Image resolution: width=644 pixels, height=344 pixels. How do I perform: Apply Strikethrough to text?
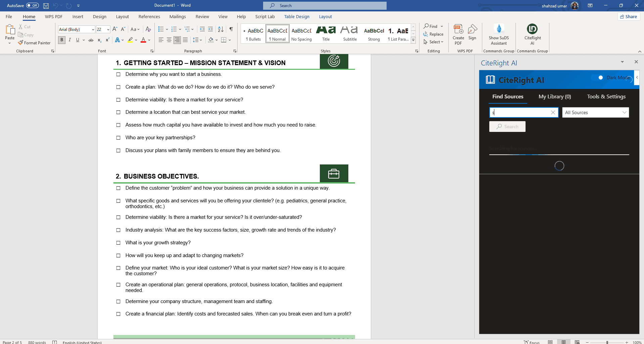[x=91, y=40]
